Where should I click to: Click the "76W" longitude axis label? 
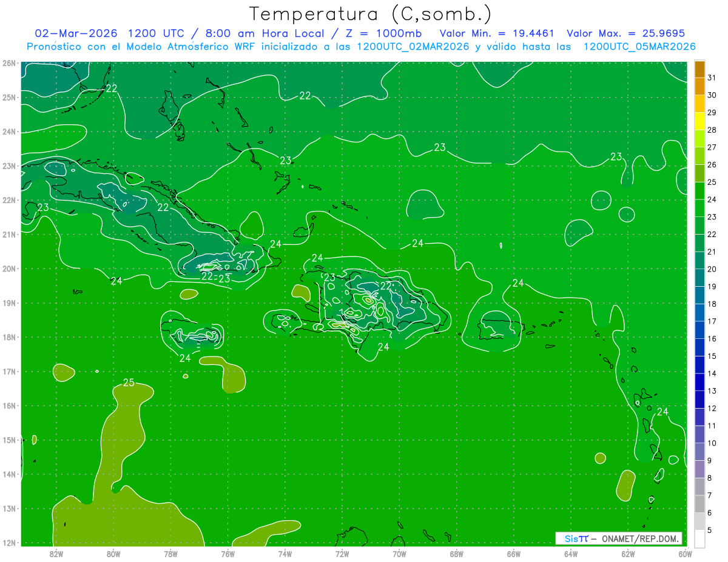click(x=227, y=554)
